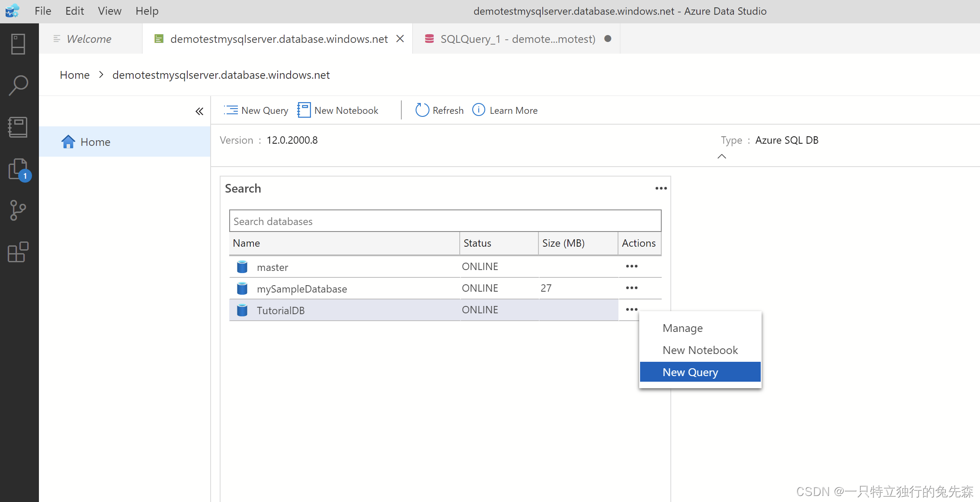Open the Search widget ellipsis menu

661,188
